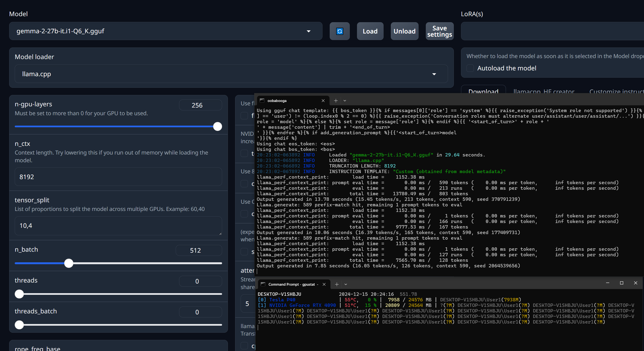The height and width of the screenshot is (351, 644).
Task: Select the oobabooga terminal tab
Action: click(x=293, y=101)
